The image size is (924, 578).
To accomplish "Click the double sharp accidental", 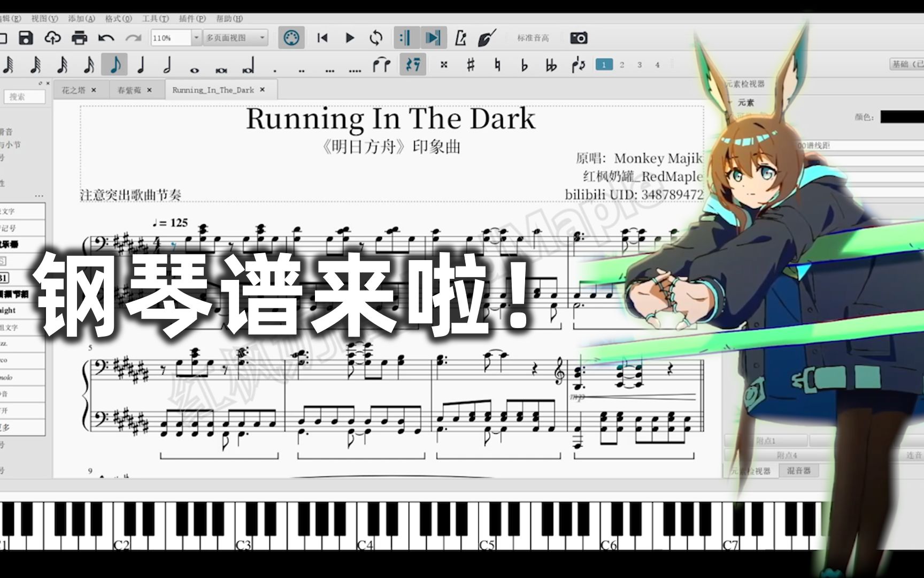I will (443, 65).
